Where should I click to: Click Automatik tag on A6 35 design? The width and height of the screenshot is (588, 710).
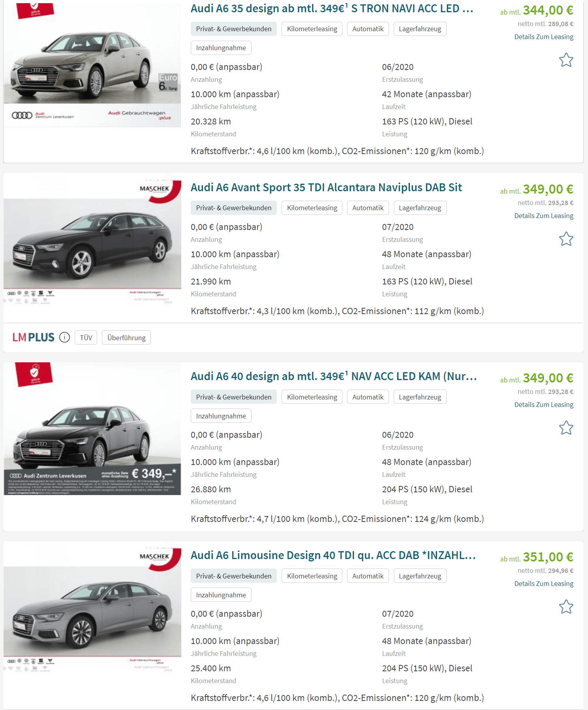tap(368, 29)
